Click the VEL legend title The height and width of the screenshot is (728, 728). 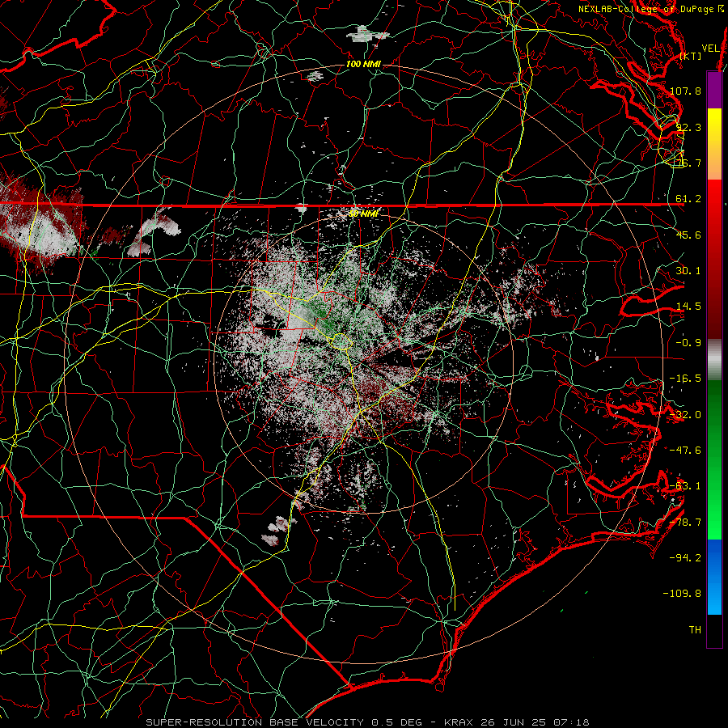pyautogui.click(x=710, y=49)
